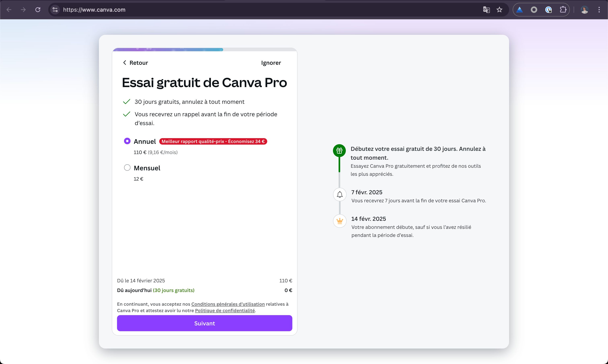Click the "110 € (9,16 €/mois)" price
Image resolution: width=608 pixels, height=364 pixels.
155,152
